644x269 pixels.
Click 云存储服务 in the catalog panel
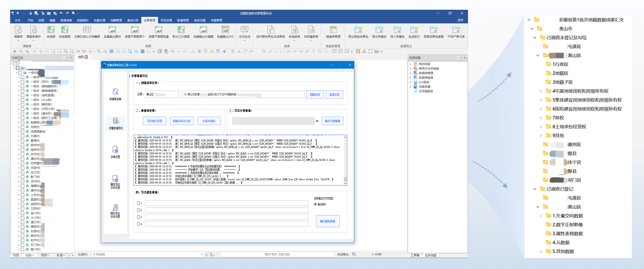pyautogui.click(x=425, y=91)
